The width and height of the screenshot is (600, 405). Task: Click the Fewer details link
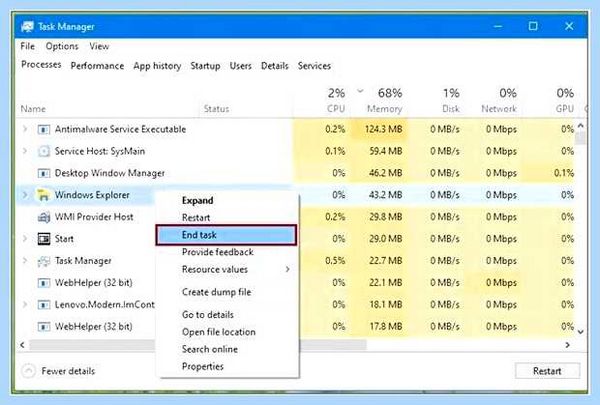(68, 371)
